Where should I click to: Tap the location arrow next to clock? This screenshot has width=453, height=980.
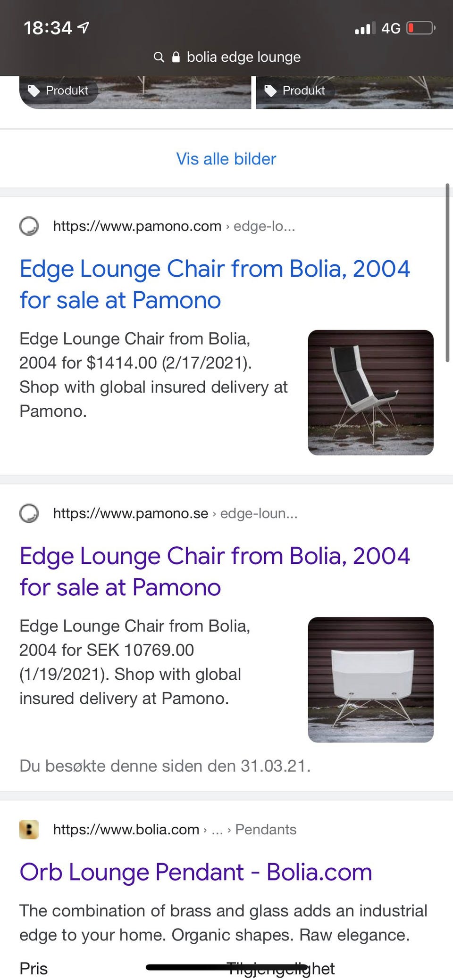[83, 28]
